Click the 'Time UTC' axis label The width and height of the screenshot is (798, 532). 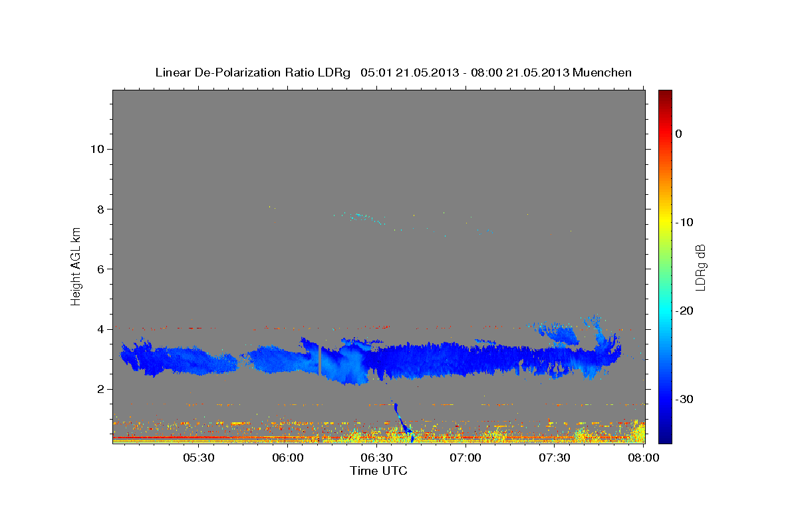click(x=378, y=471)
